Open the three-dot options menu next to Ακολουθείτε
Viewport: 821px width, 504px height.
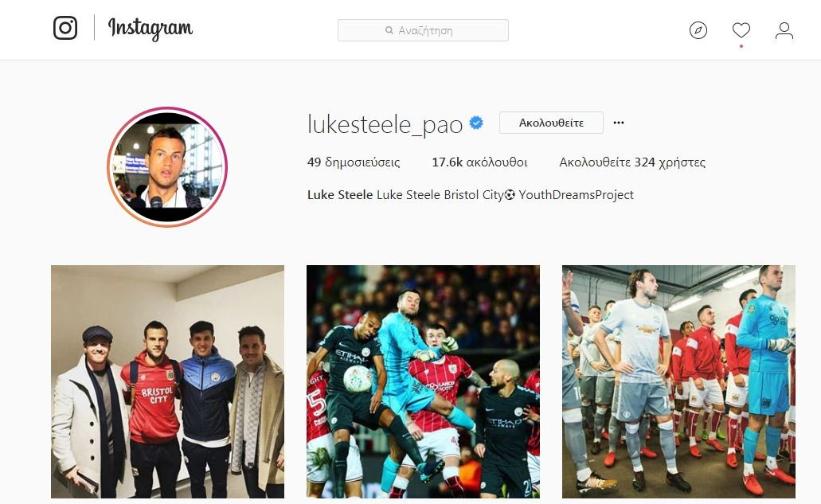pos(619,123)
